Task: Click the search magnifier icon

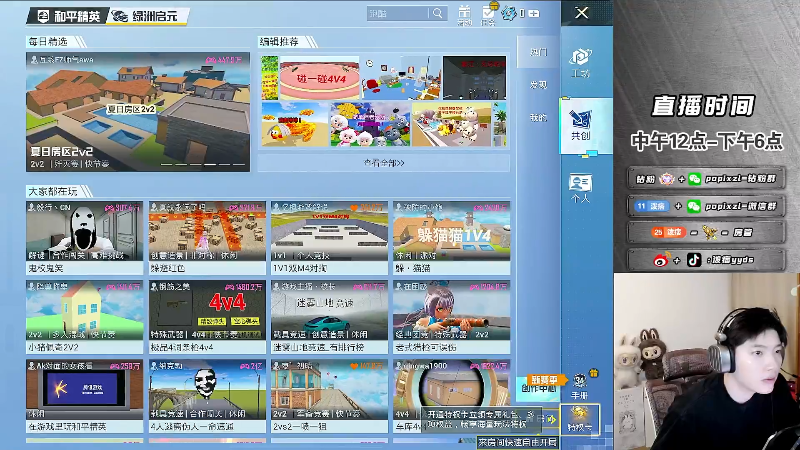Action: click(437, 13)
